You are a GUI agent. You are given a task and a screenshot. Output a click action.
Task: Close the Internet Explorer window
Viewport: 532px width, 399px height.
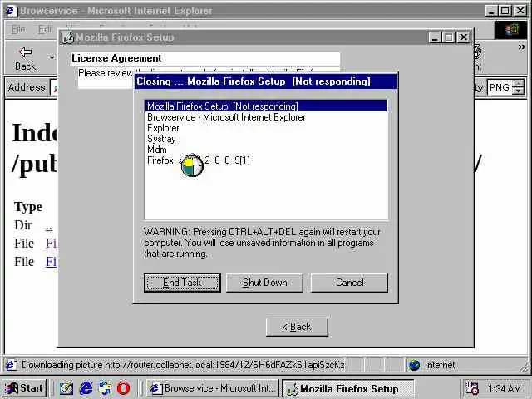tap(520, 11)
